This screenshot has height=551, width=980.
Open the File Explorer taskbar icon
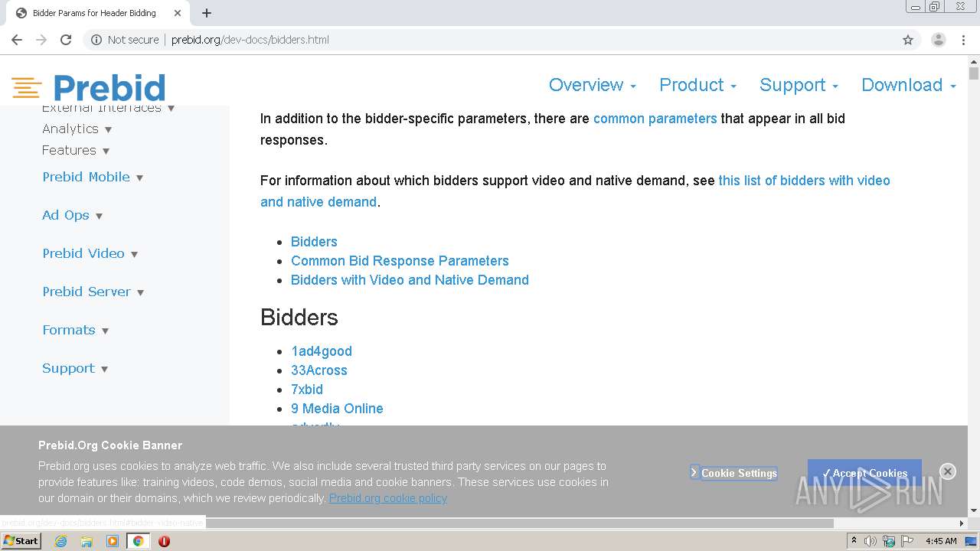tap(87, 541)
